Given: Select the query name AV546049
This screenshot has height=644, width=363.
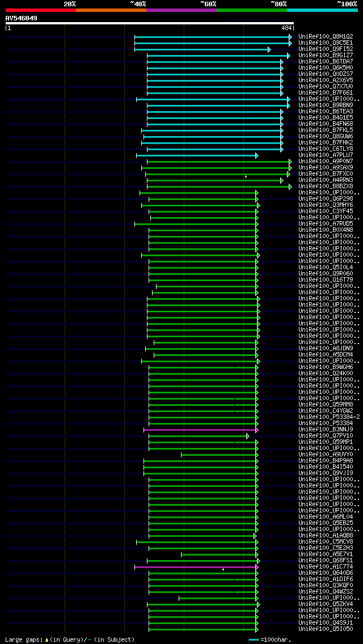Looking at the screenshot, I should point(22,18).
